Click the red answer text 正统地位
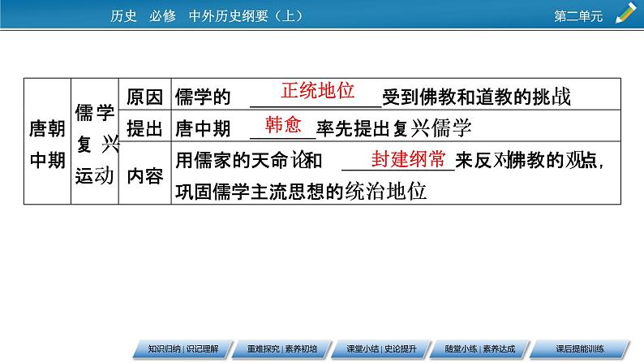The width and height of the screenshot is (644, 363). pos(318,90)
